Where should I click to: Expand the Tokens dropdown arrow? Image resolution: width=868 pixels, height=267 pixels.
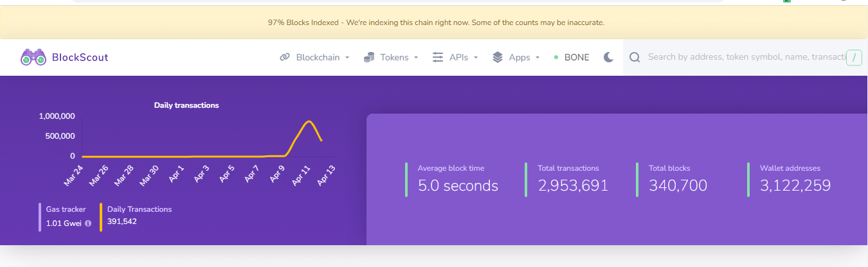pos(416,58)
